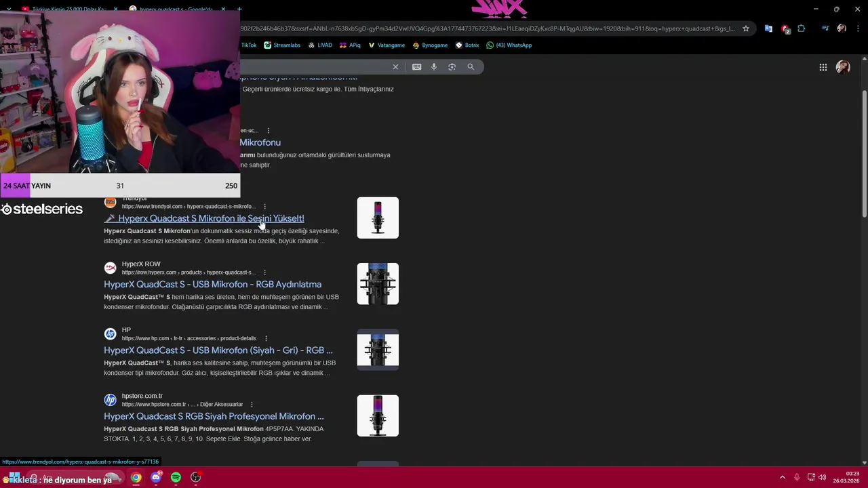The width and height of the screenshot is (868, 488).
Task: Open the LIVAD bookmark
Action: pyautogui.click(x=320, y=45)
